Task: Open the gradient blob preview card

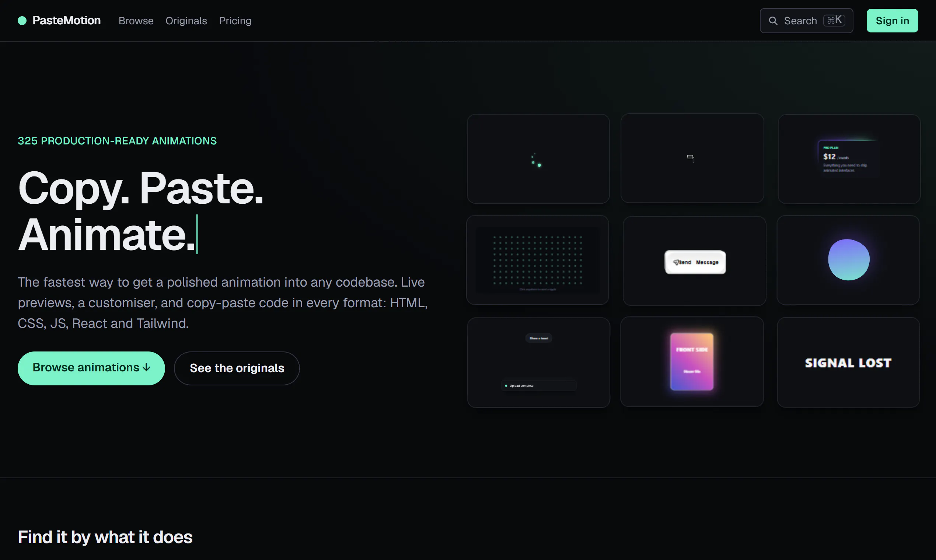Action: click(x=848, y=260)
